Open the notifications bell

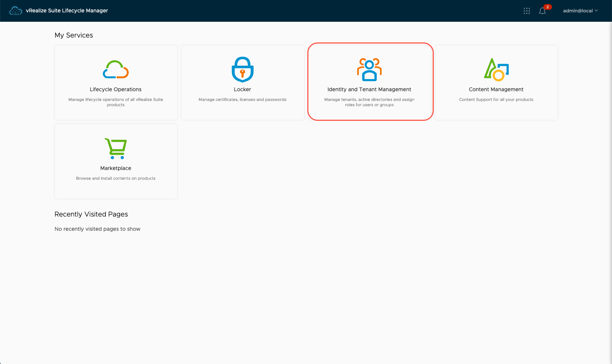click(542, 11)
